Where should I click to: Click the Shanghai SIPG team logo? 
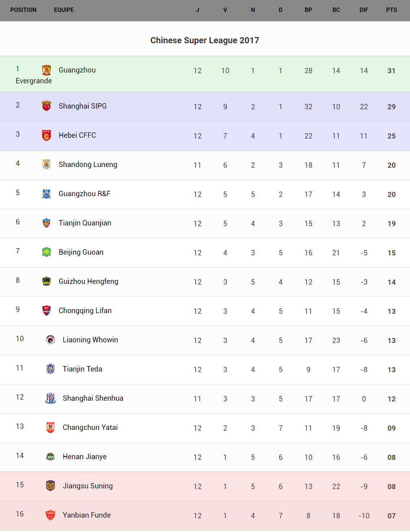pos(46,106)
